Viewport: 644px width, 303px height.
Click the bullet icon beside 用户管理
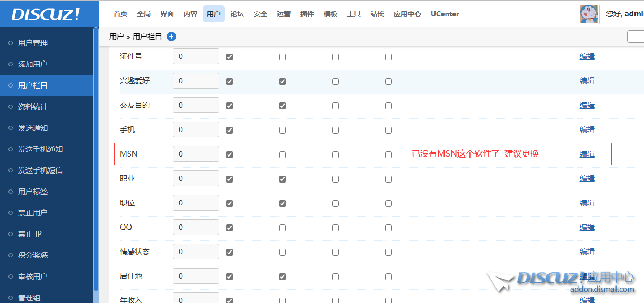11,43
